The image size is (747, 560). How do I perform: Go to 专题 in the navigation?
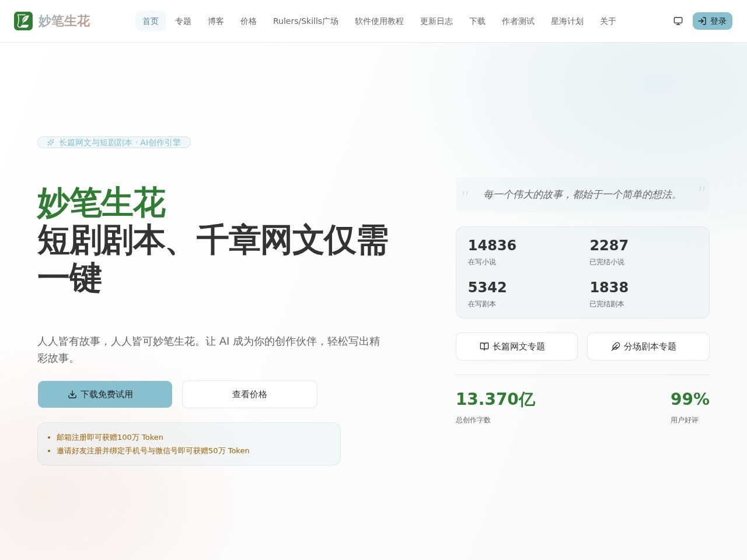click(183, 21)
